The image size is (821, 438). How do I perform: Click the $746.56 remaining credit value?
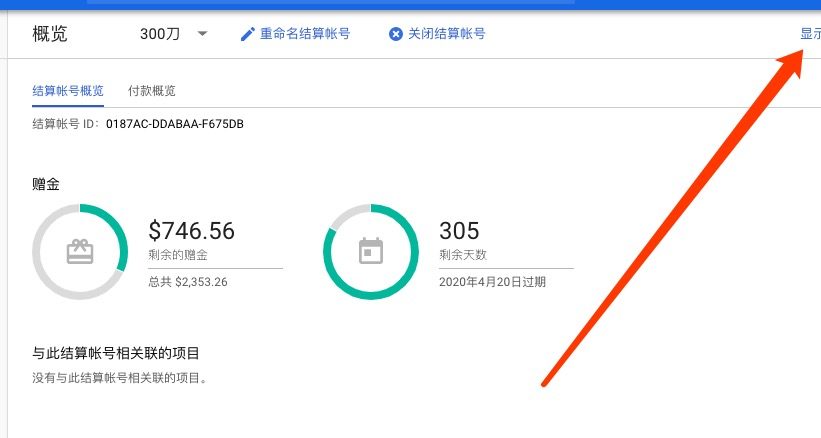click(x=192, y=231)
